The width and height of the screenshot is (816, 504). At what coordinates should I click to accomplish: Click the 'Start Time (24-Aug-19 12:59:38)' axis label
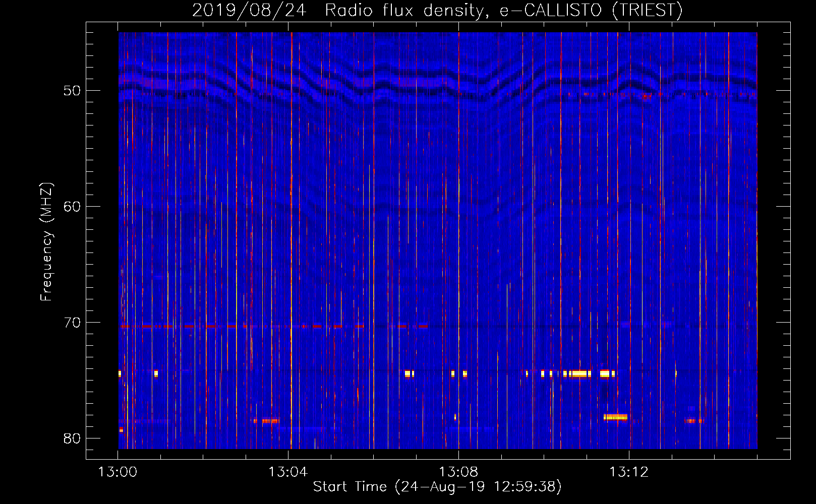(437, 487)
